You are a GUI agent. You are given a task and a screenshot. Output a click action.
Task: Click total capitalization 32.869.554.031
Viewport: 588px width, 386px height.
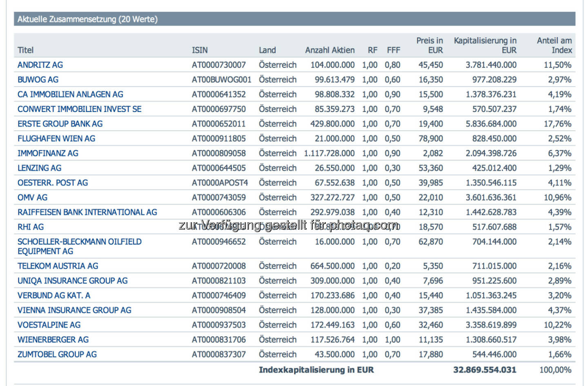(485, 370)
